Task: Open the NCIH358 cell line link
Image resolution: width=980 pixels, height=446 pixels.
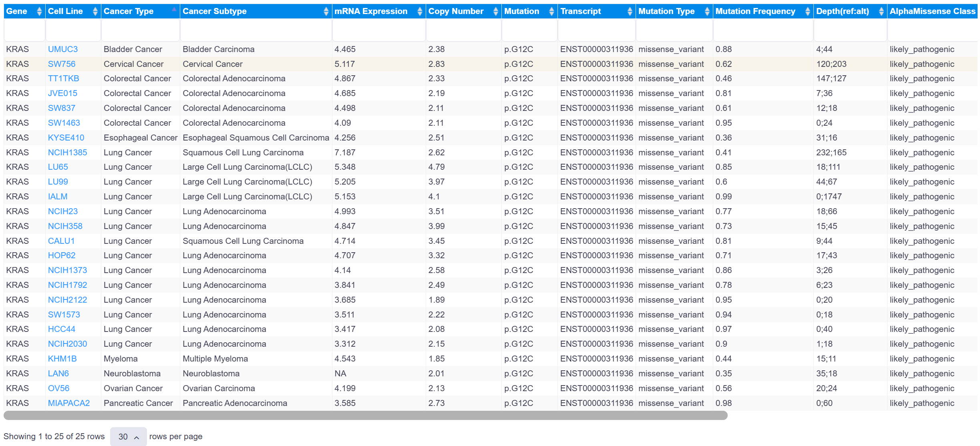Action: (x=65, y=226)
